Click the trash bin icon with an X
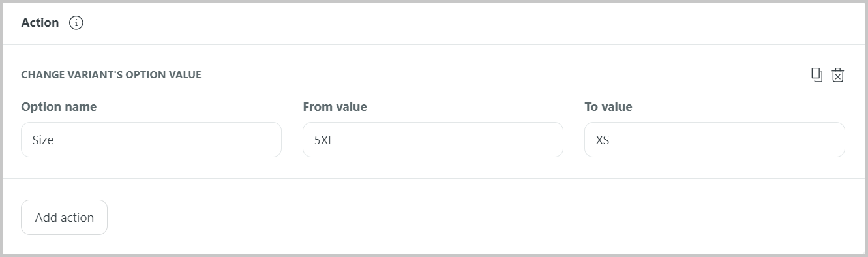 (x=838, y=75)
